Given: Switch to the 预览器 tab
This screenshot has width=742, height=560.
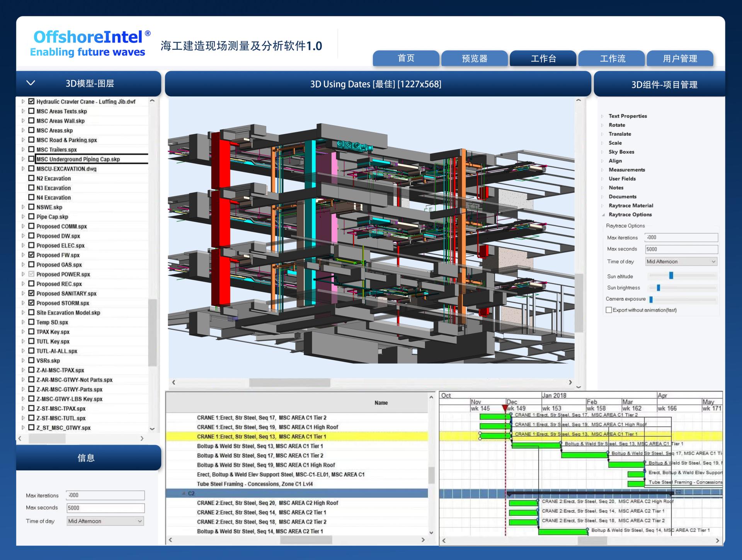Looking at the screenshot, I should click(475, 58).
